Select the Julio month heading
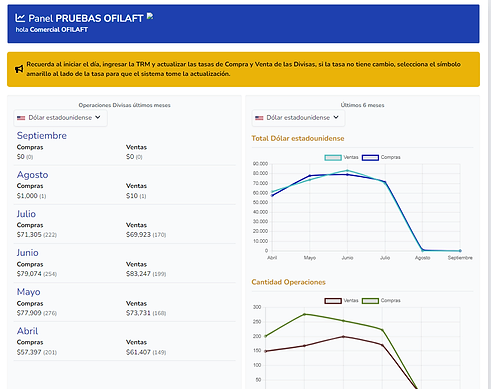 click(26, 214)
